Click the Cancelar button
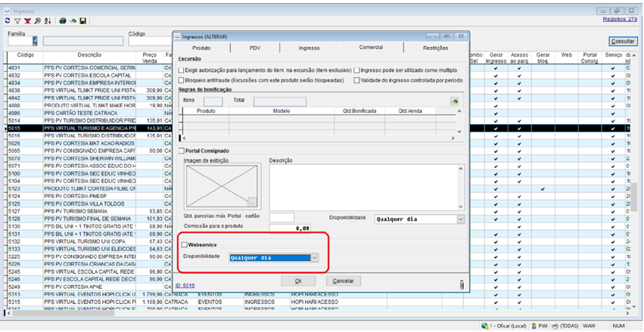 click(x=344, y=281)
